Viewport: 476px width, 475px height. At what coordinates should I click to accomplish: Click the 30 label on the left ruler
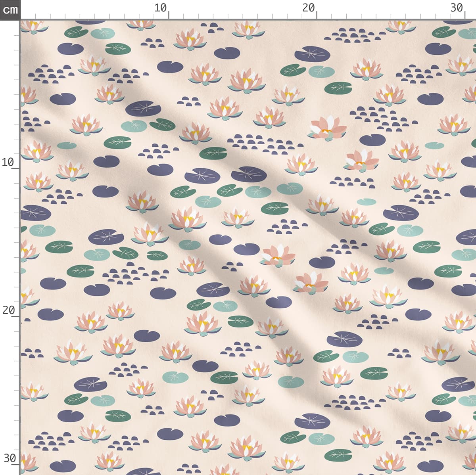pos(10,458)
